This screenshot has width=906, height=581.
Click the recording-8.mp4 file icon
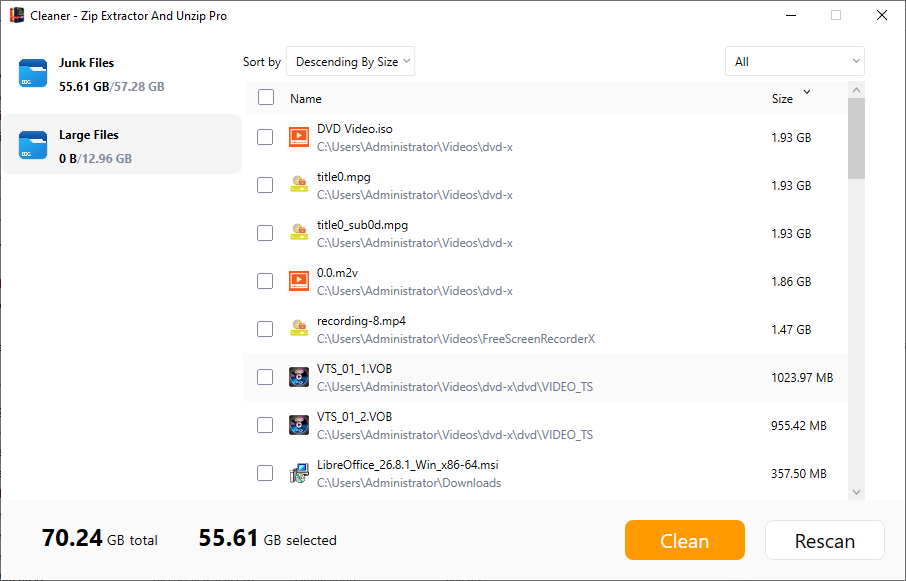pos(299,329)
